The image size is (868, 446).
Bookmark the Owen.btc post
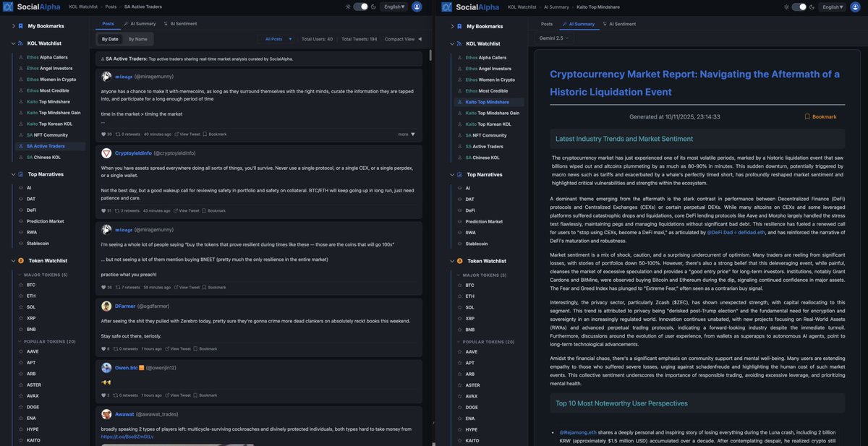click(205, 395)
